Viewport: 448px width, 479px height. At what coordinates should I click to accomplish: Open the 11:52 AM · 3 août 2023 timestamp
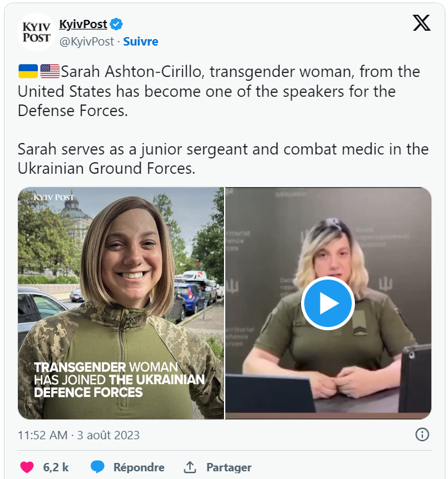tap(78, 435)
